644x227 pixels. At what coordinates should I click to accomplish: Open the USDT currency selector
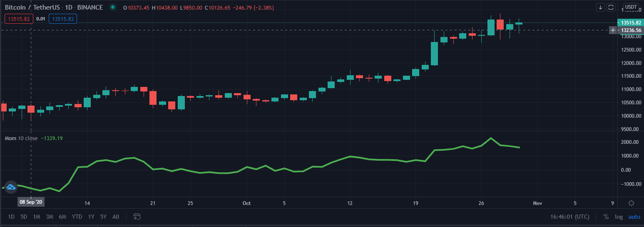tap(632, 7)
